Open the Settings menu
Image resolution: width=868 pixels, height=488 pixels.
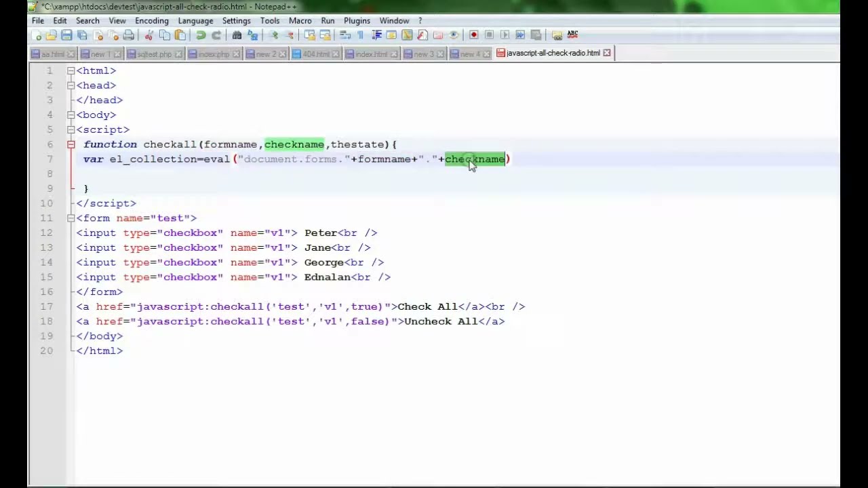(x=236, y=21)
